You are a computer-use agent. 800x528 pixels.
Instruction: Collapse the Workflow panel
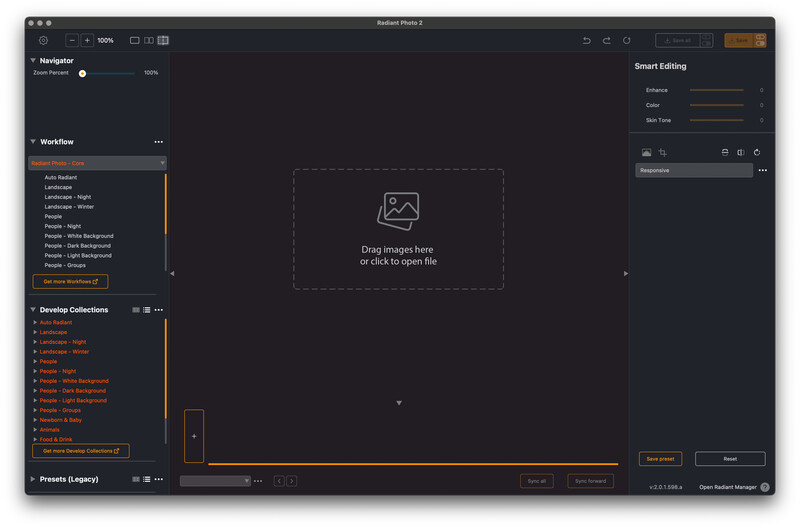coord(33,141)
